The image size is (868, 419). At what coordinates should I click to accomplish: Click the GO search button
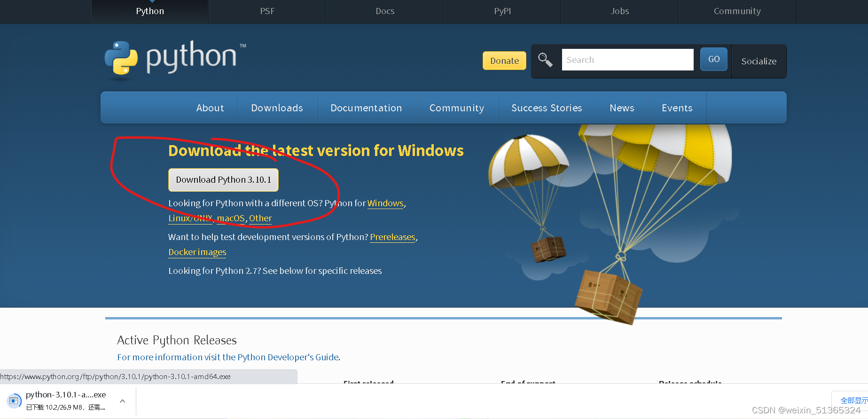click(x=714, y=59)
